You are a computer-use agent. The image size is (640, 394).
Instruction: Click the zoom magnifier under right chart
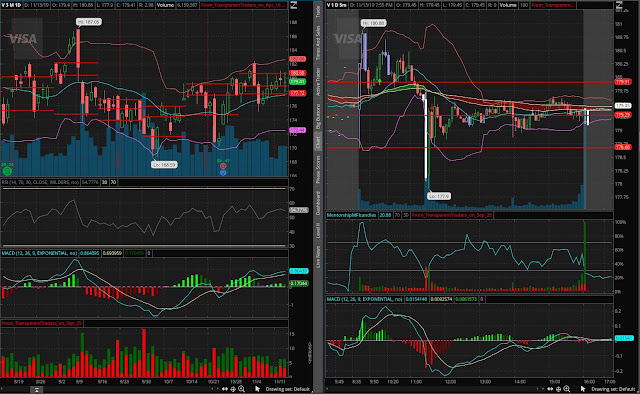coord(567,389)
